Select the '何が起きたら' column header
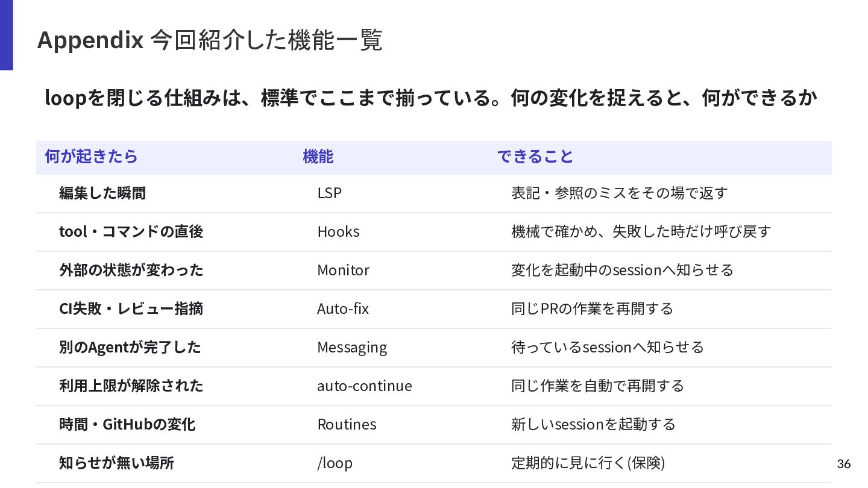This screenshot has height=488, width=868. [x=91, y=157]
